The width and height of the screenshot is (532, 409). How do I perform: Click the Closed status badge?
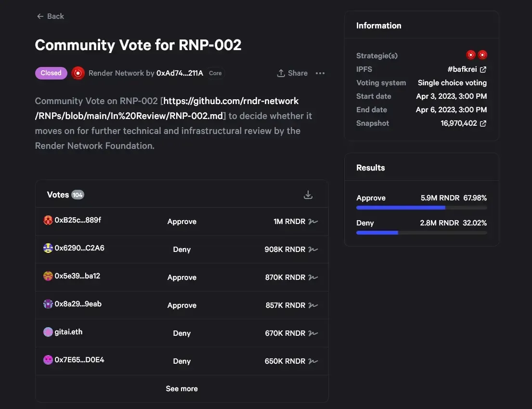(51, 73)
